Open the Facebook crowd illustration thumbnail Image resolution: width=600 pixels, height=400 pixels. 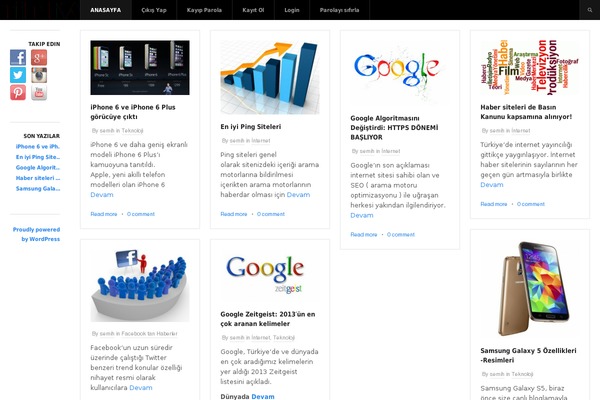pos(140,286)
